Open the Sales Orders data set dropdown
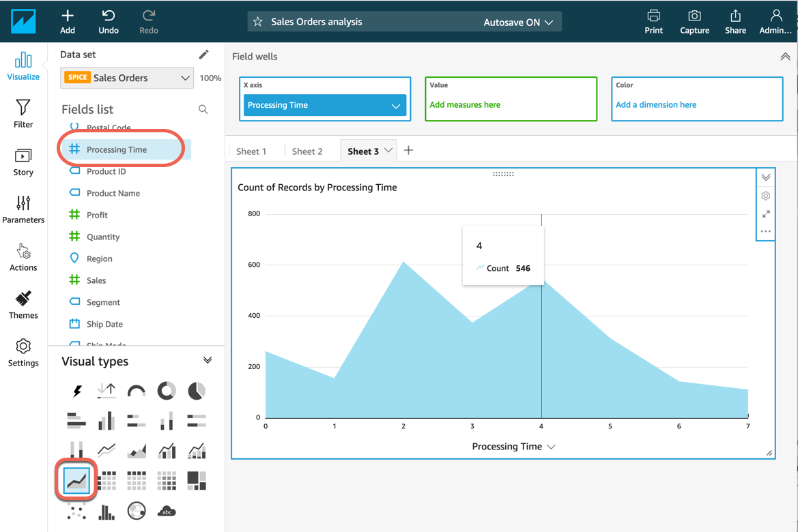The image size is (798, 532). (127, 78)
